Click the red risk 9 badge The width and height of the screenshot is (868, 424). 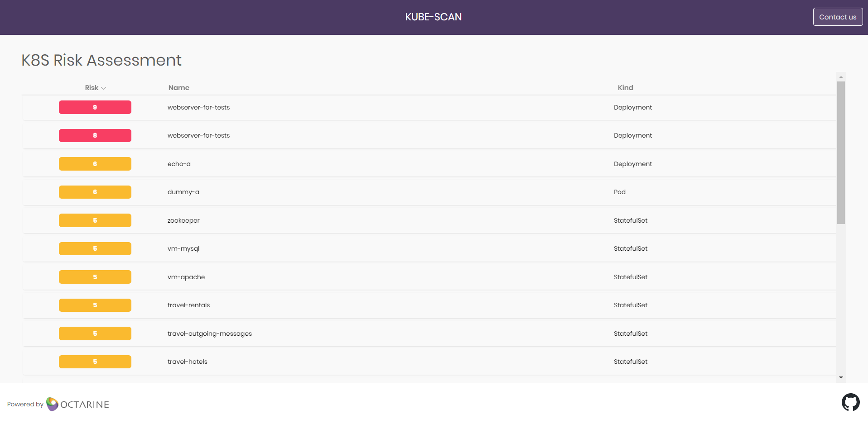pyautogui.click(x=95, y=107)
